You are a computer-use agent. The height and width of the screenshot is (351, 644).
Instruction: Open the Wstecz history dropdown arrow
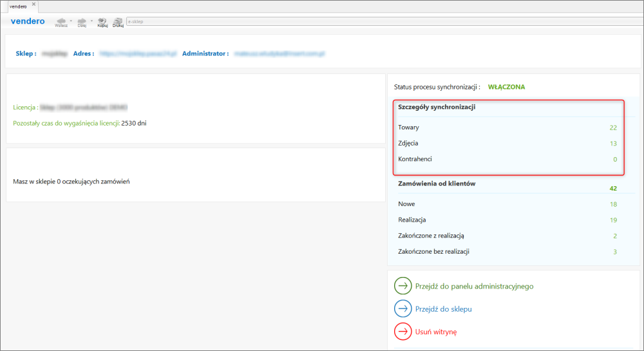coord(71,21)
